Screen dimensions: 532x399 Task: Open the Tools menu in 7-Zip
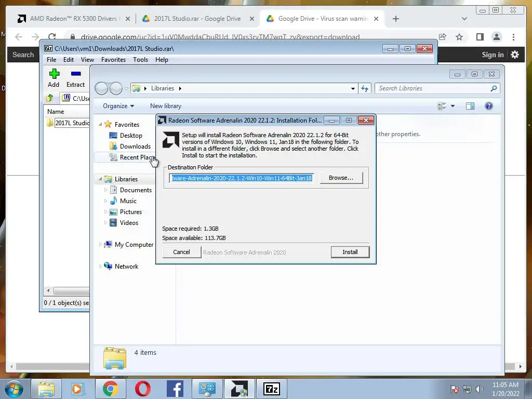[x=140, y=60]
